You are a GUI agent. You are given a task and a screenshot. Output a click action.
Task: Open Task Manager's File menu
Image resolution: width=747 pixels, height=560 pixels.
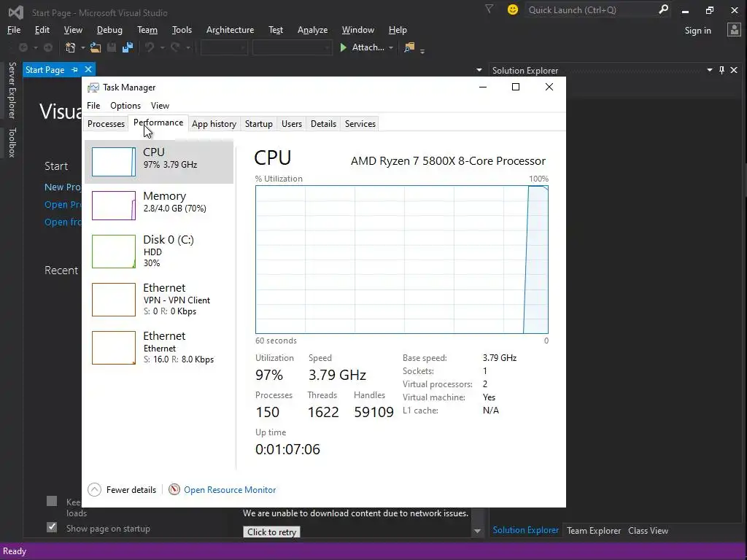click(93, 106)
